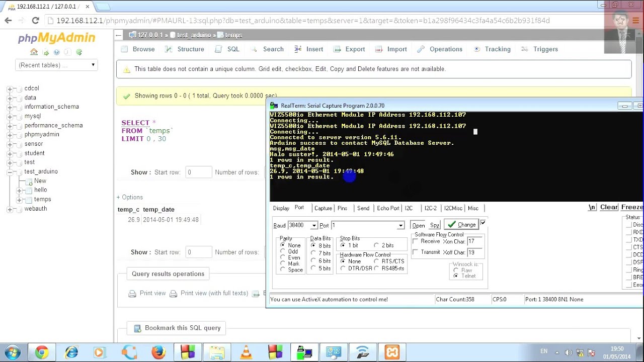The width and height of the screenshot is (644, 362).
Task: Enable Receive software flow control checkbox
Action: tap(415, 241)
